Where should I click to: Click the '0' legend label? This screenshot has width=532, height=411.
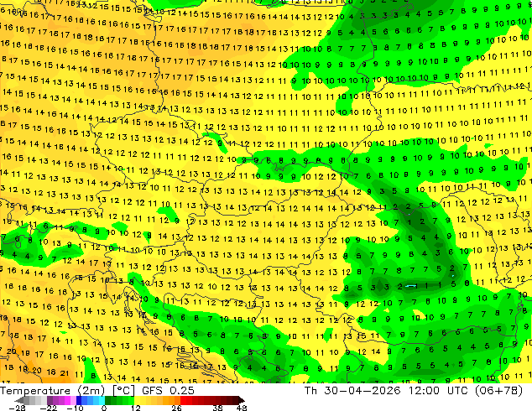(104, 408)
